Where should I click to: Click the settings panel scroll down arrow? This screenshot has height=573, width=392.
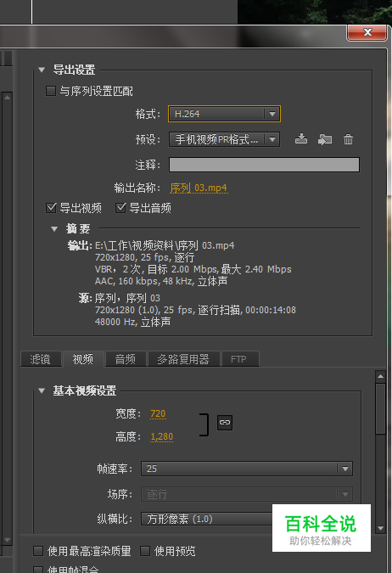click(380, 528)
